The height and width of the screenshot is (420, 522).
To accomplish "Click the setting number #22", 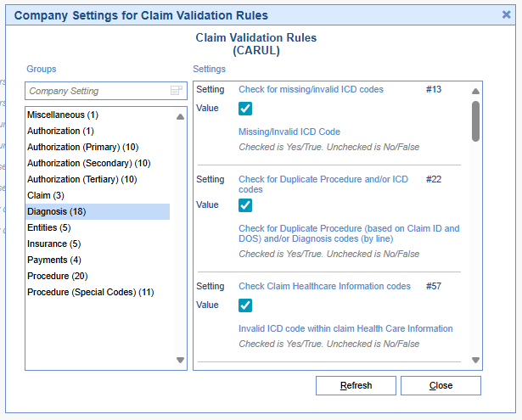I will pos(434,179).
